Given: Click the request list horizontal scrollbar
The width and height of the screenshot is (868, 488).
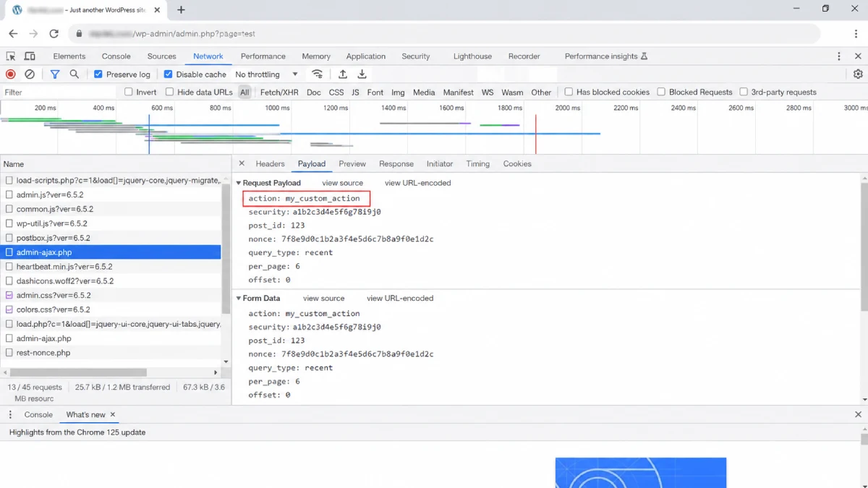Looking at the screenshot, I should tap(77, 372).
